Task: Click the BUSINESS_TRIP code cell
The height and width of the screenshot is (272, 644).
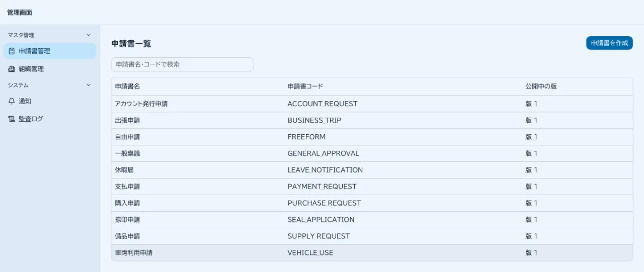Action: [x=314, y=120]
